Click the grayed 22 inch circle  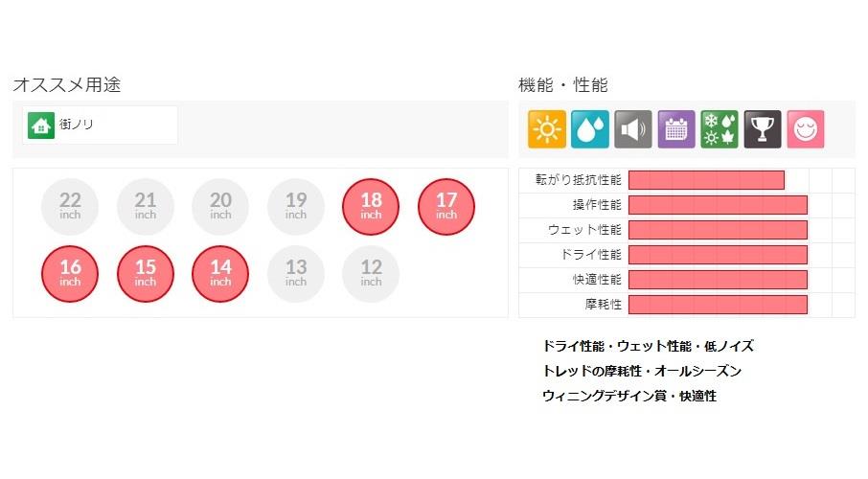click(70, 207)
